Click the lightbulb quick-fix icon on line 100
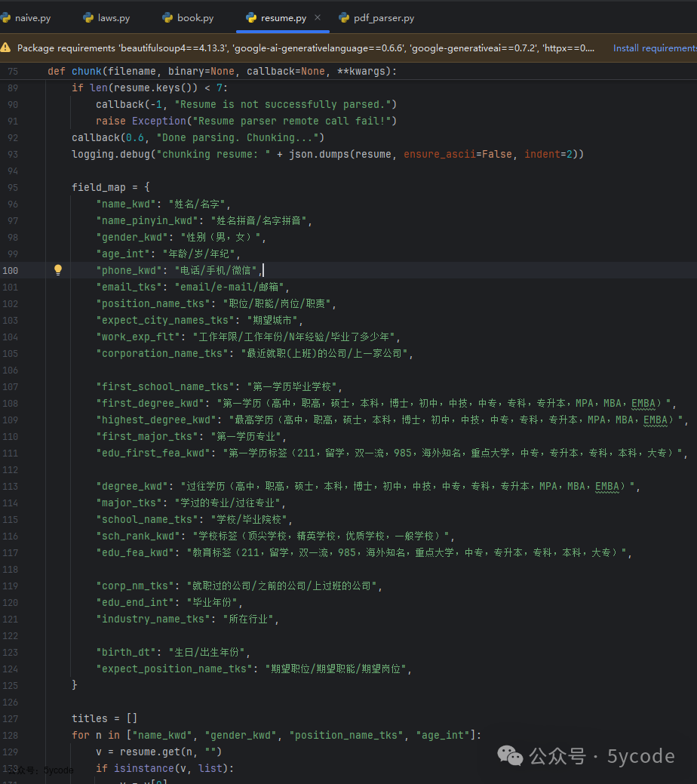The height and width of the screenshot is (784, 697). coord(58,270)
